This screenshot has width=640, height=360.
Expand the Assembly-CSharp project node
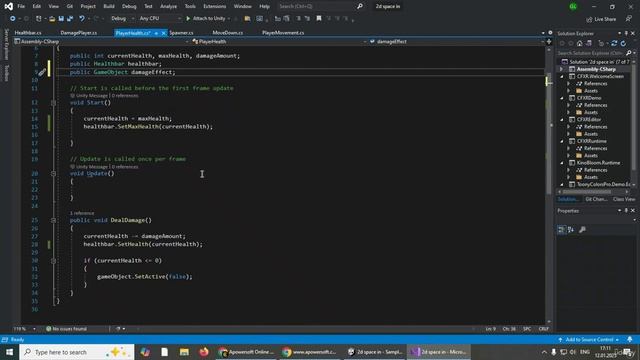562,69
